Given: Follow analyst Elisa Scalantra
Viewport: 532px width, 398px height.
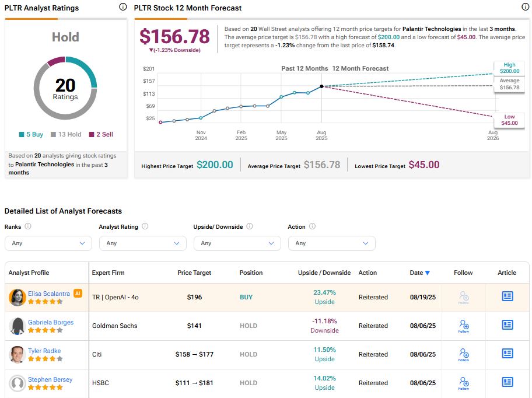Looking at the screenshot, I should click(464, 298).
